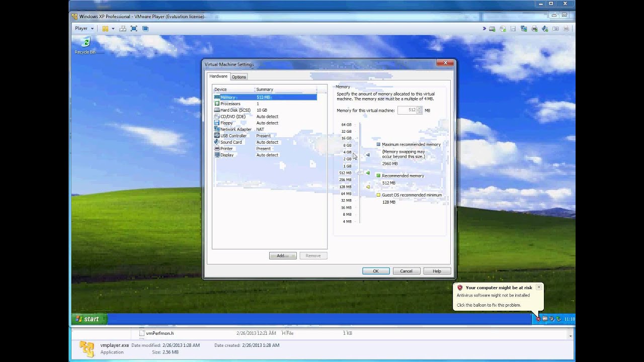Image resolution: width=644 pixels, height=362 pixels.
Task: Click the Unity mode toolbar icon
Action: (145, 29)
